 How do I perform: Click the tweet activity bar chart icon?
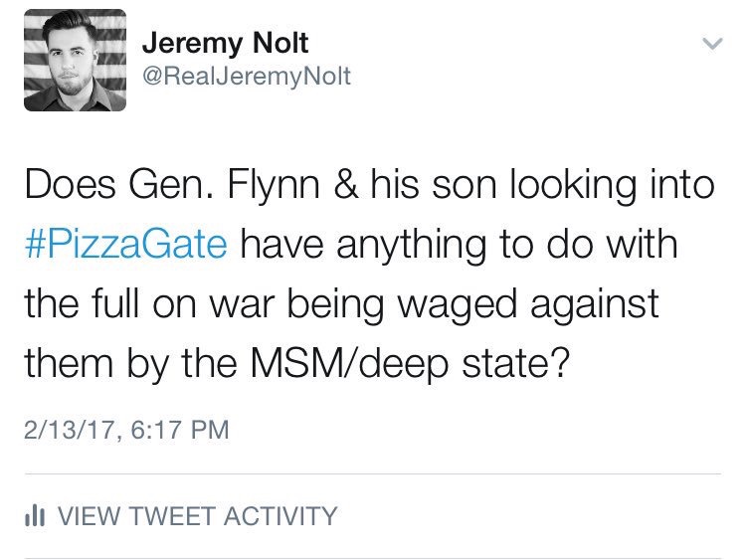tap(35, 516)
